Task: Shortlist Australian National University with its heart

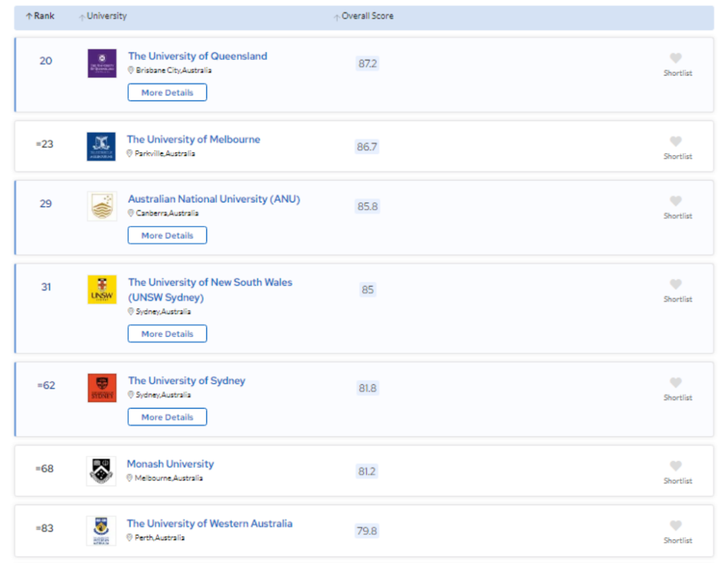Action: pyautogui.click(x=675, y=201)
